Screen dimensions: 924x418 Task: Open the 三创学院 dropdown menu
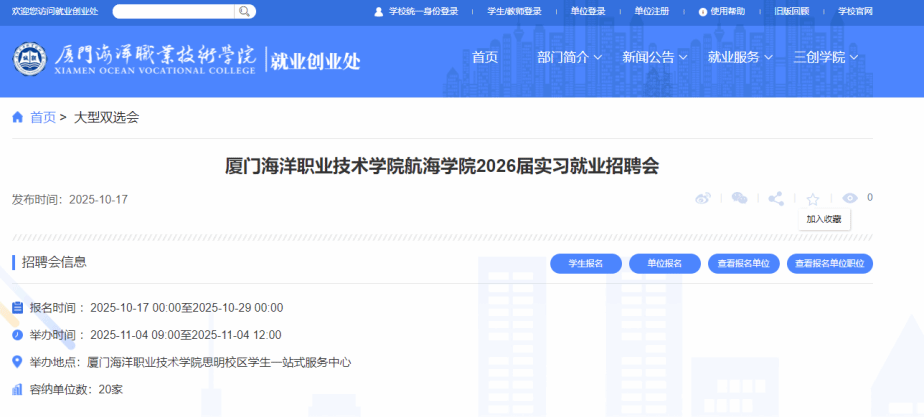825,57
